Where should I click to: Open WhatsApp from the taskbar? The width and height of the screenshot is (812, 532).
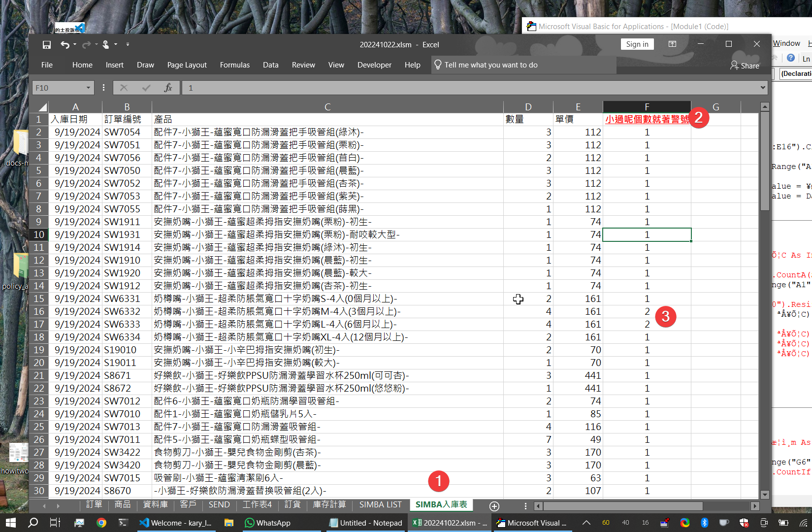(x=267, y=523)
